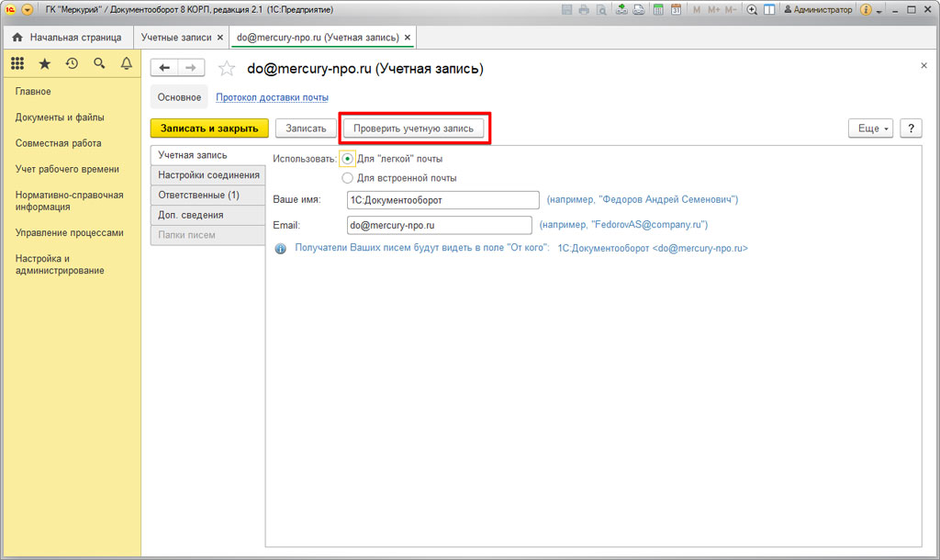Switch to 'Настройки соединения' tab

[208, 174]
